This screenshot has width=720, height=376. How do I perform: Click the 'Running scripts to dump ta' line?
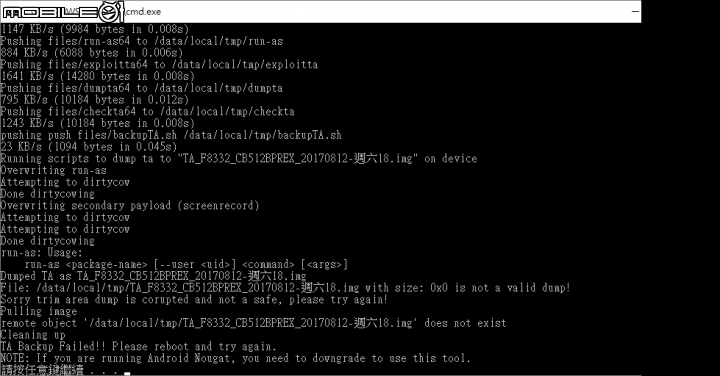pos(239,158)
